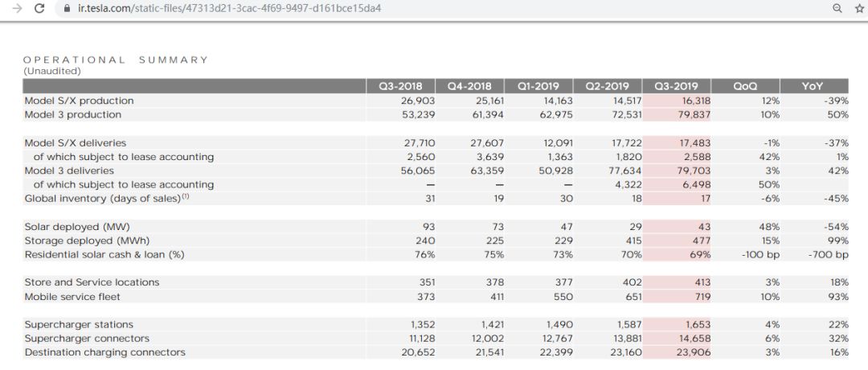
Task: Select the Supercharger stations row label
Action: click(79, 325)
